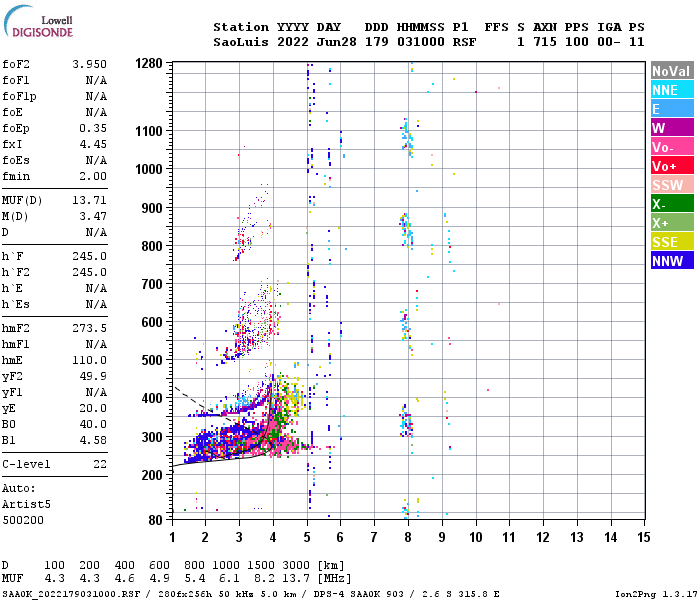Click the 500 km height axis label
This screenshot has height=600, width=700.
(152, 360)
